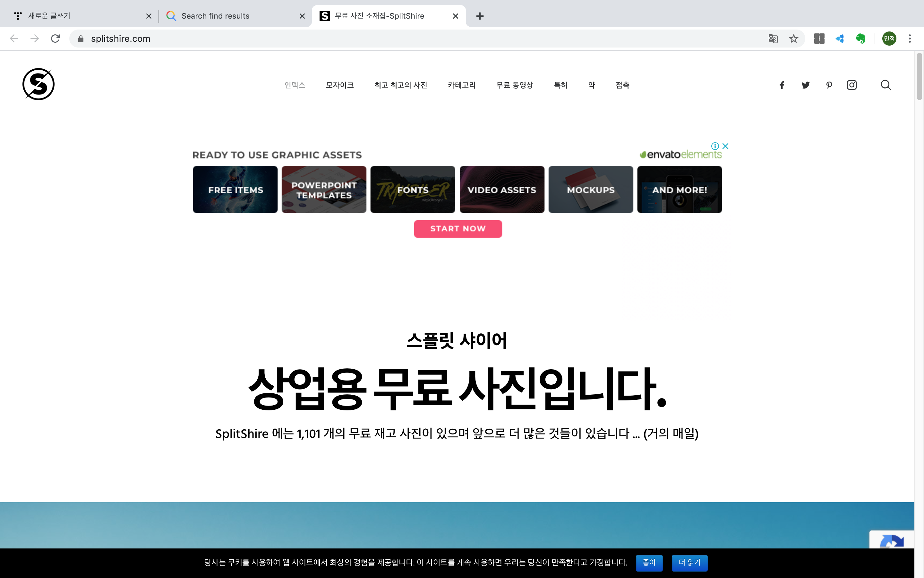Screen dimensions: 924x578
Task: Open the 약 menu item
Action: point(591,85)
